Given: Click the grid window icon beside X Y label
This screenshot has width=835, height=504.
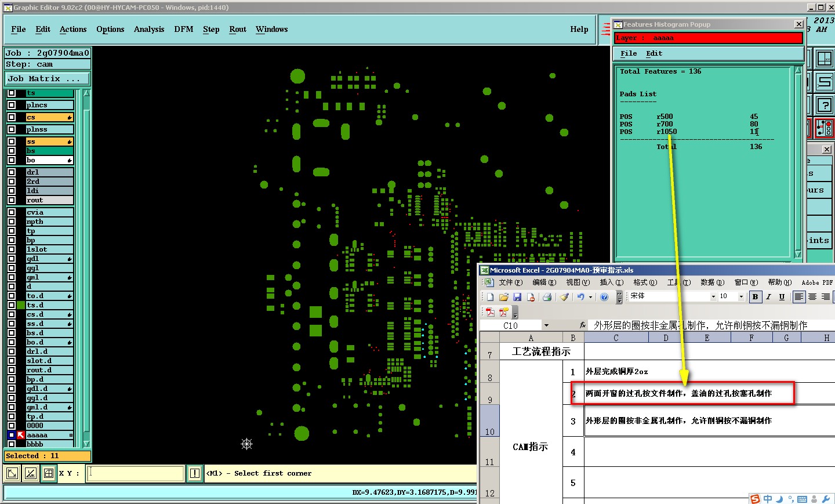Looking at the screenshot, I should tap(49, 474).
